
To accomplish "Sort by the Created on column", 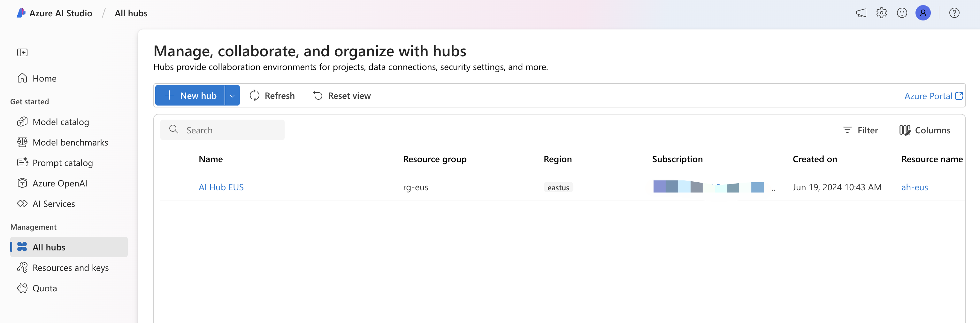I will (x=815, y=159).
